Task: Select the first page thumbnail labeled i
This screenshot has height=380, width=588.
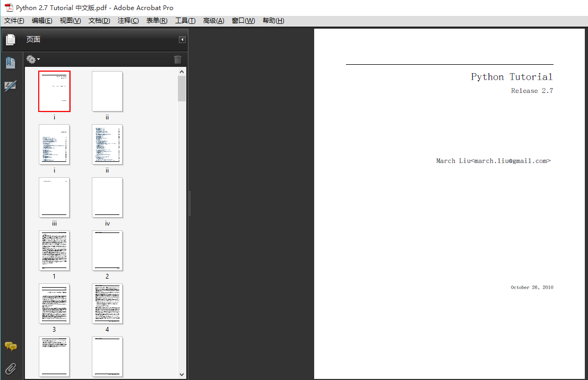Action: 54,91
